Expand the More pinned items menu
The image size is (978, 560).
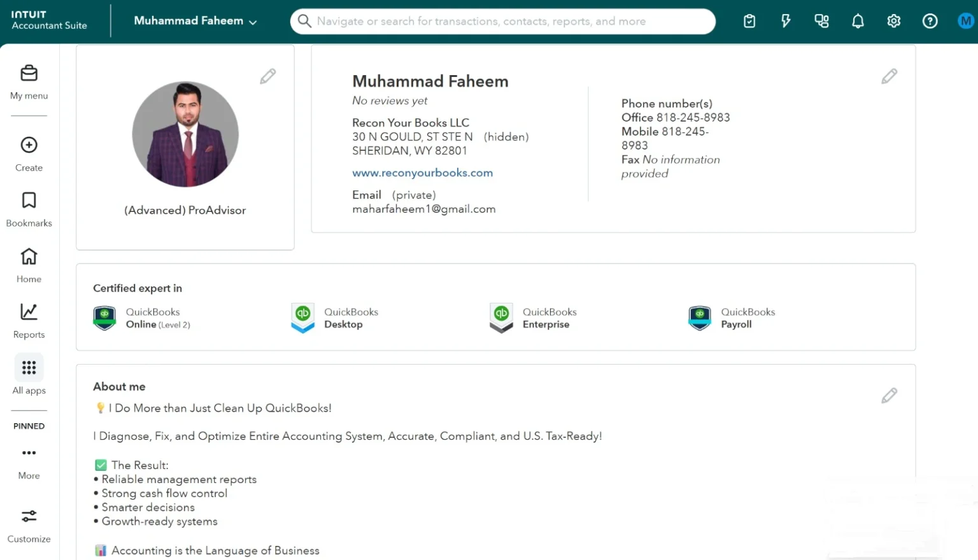[x=29, y=453]
